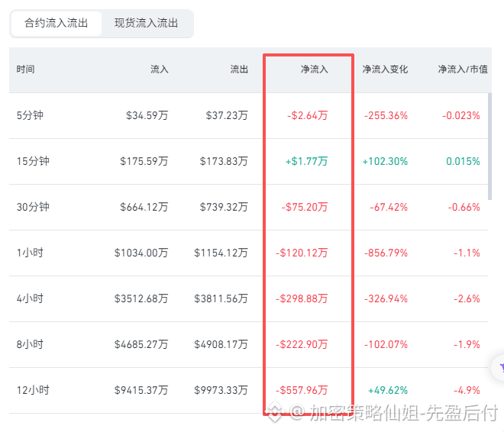The image size is (504, 432).
Task: Click the 时间 column header
Action: (26, 69)
